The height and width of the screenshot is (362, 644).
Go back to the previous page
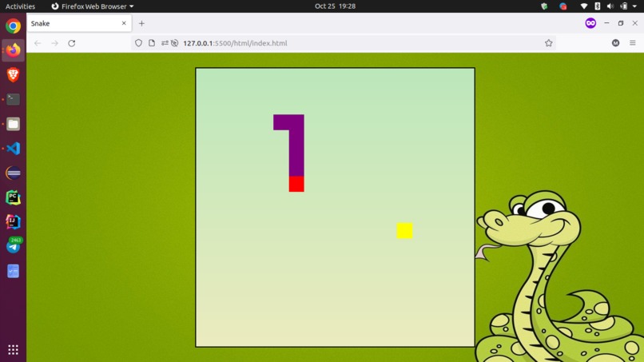(38, 43)
